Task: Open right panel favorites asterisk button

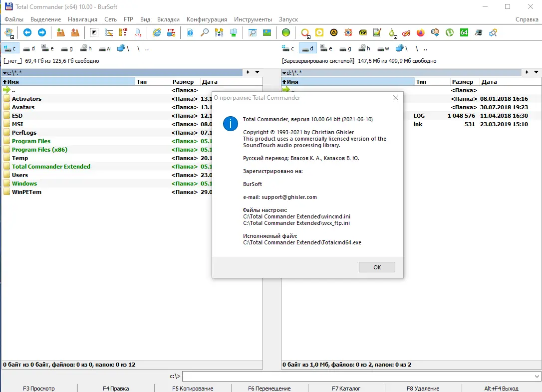Action: tap(527, 72)
